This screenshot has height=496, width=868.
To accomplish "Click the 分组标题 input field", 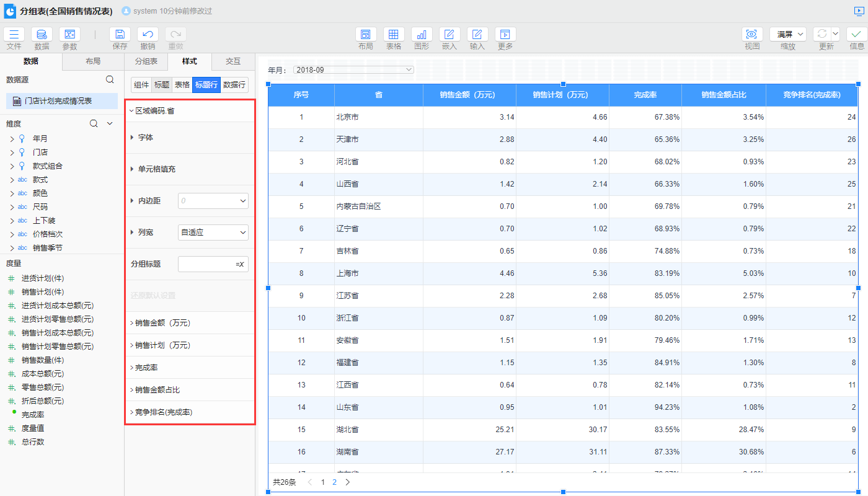I will (205, 264).
